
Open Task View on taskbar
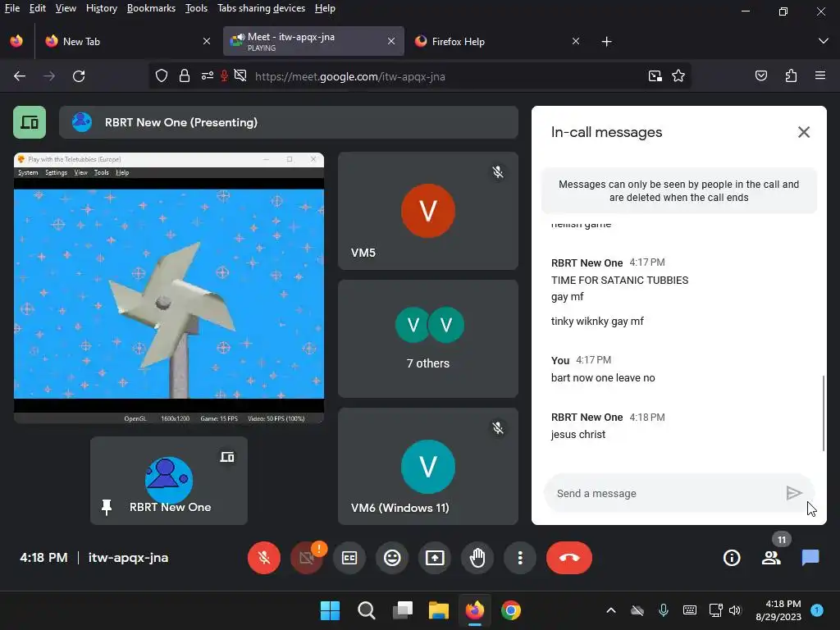tap(402, 610)
